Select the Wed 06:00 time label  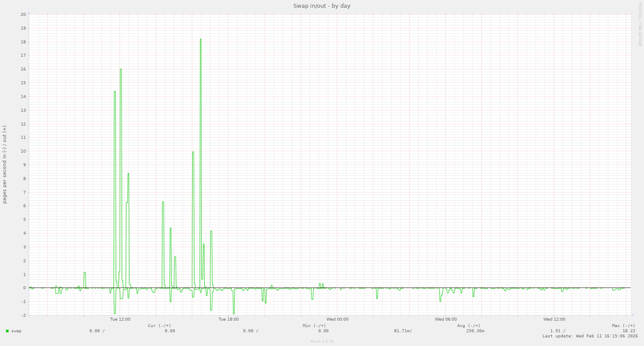pos(446,319)
